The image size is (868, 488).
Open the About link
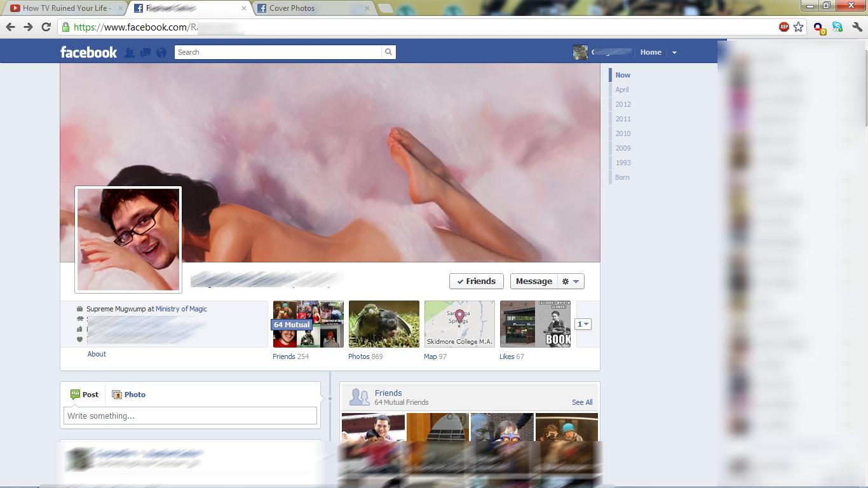click(x=97, y=354)
